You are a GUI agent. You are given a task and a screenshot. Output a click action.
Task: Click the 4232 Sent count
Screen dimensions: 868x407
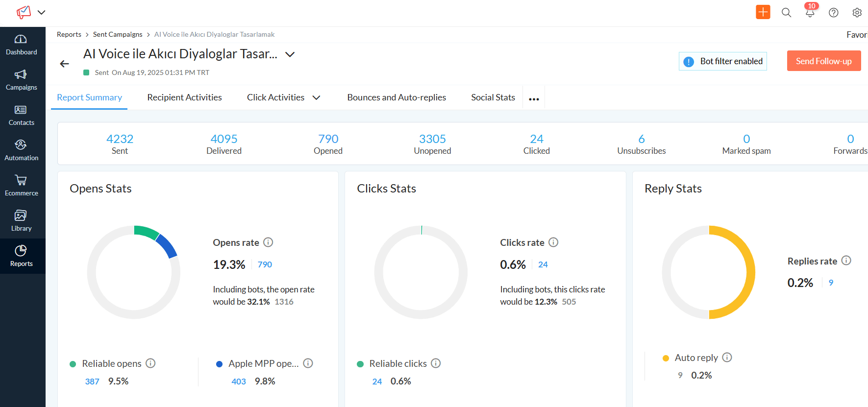120,139
